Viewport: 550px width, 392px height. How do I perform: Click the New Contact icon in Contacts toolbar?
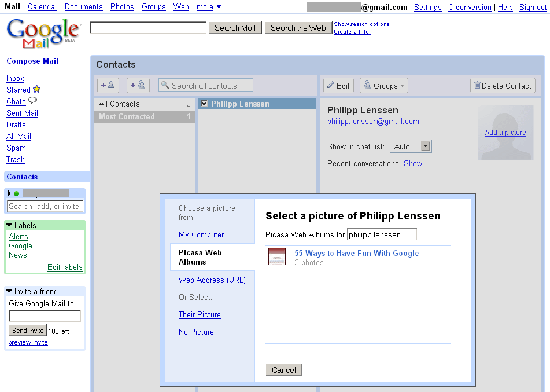[x=108, y=85]
